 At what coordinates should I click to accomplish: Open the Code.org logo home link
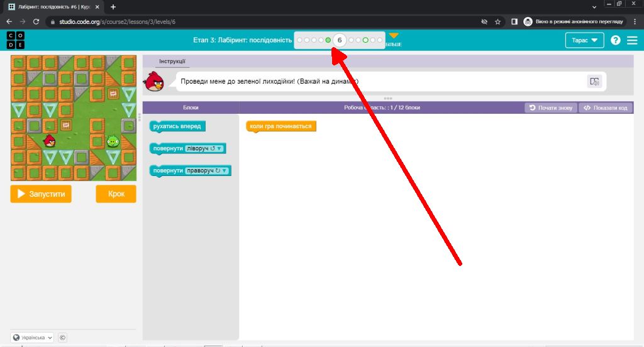pos(16,40)
